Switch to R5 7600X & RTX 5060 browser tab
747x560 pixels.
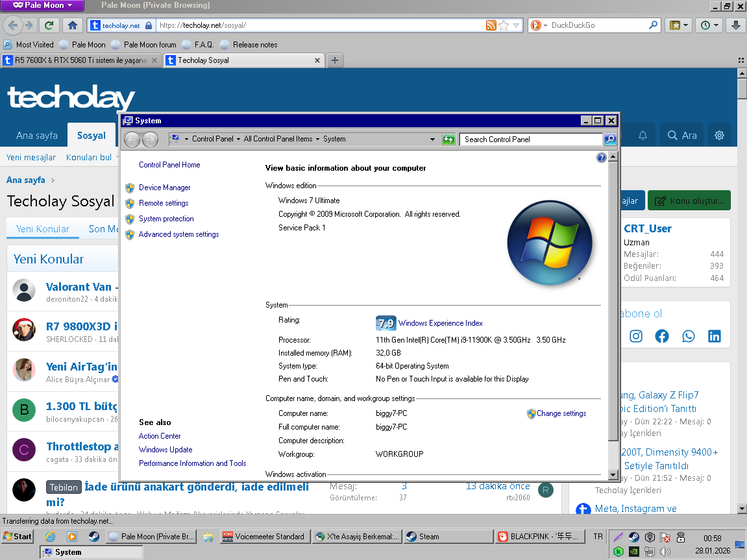(x=80, y=60)
